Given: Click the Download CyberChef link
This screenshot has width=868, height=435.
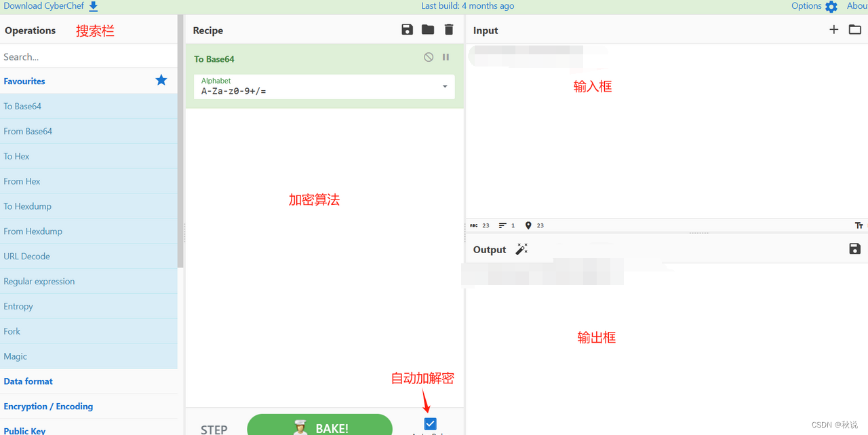Looking at the screenshot, I should (x=42, y=5).
